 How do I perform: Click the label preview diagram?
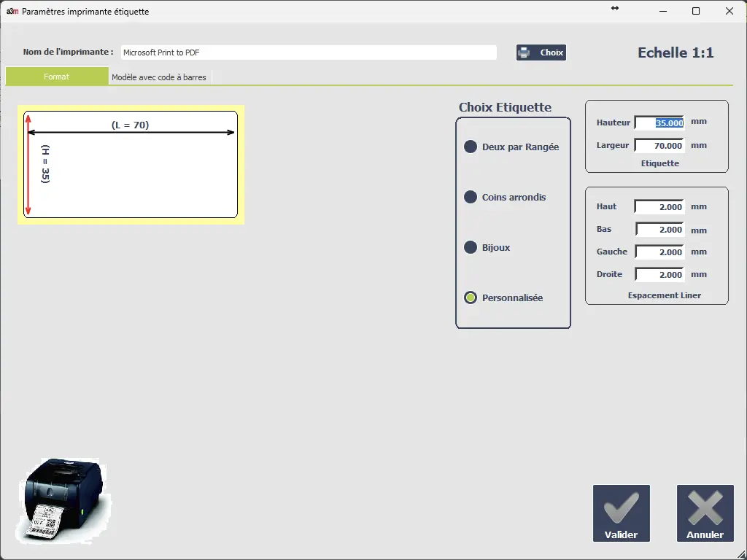click(131, 165)
